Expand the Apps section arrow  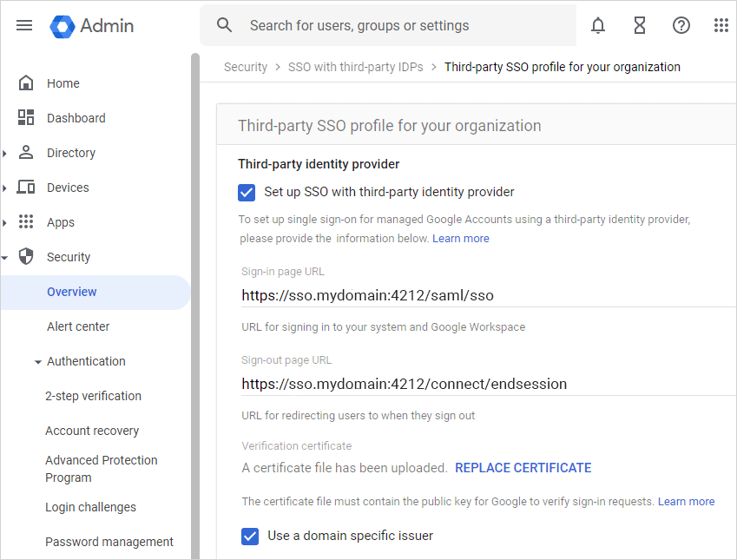(x=5, y=223)
